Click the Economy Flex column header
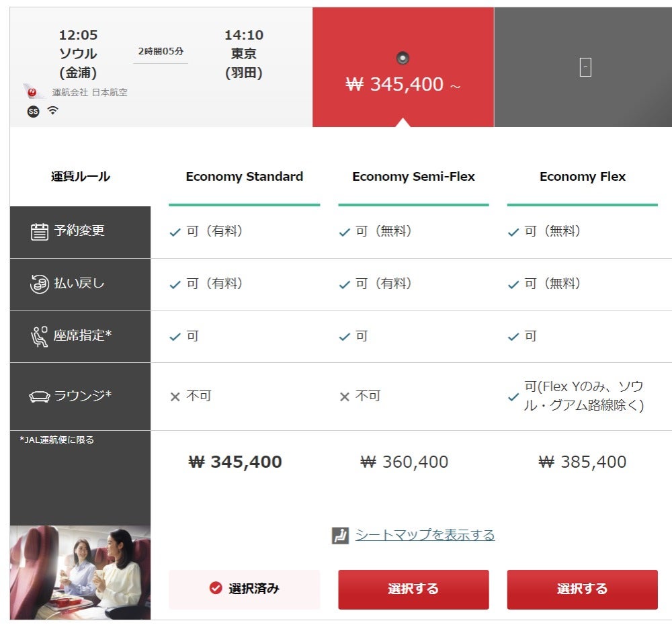672x625 pixels. (582, 177)
